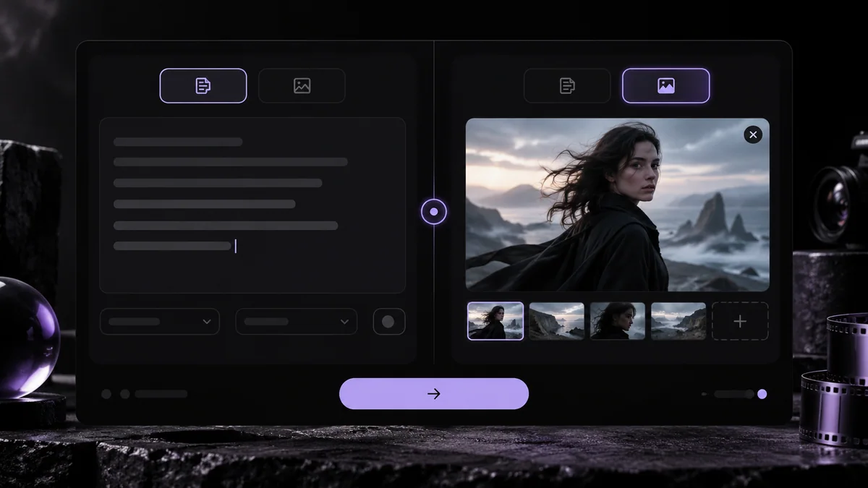
Task: Switch to document tab in right panel
Action: 567,85
